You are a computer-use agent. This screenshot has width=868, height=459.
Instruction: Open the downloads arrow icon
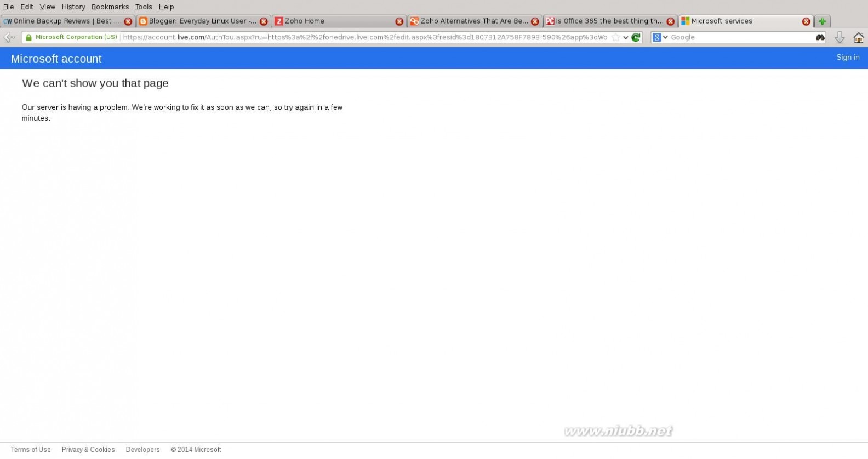[x=839, y=37]
